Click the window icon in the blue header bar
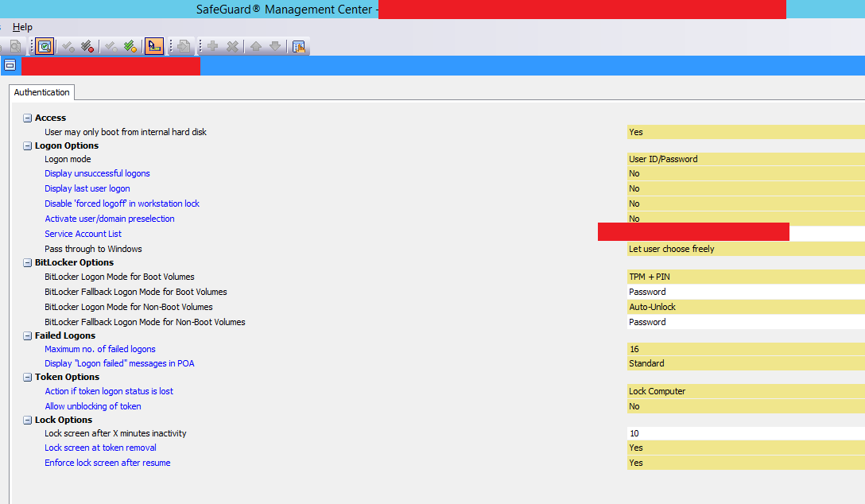865x504 pixels. 10,65
